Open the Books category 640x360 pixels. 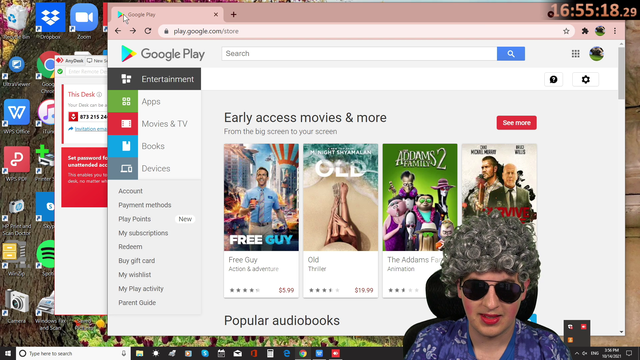tap(154, 146)
